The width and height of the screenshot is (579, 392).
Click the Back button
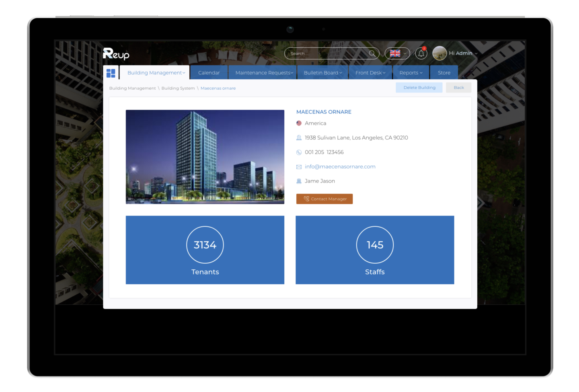pyautogui.click(x=458, y=88)
